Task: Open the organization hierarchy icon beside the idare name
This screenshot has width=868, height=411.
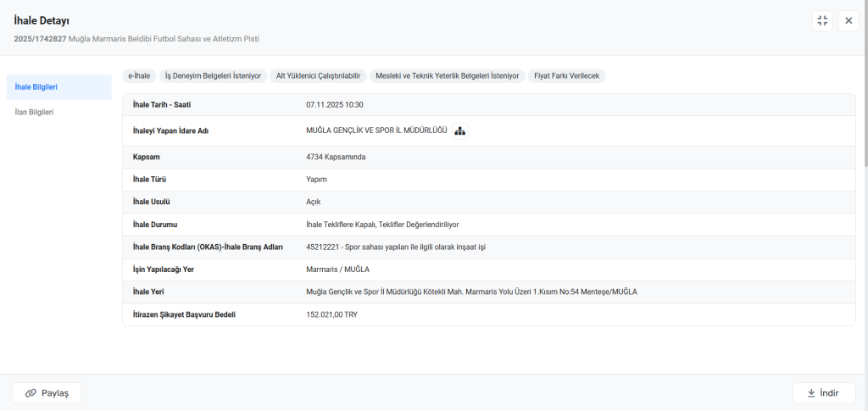Action: click(459, 131)
